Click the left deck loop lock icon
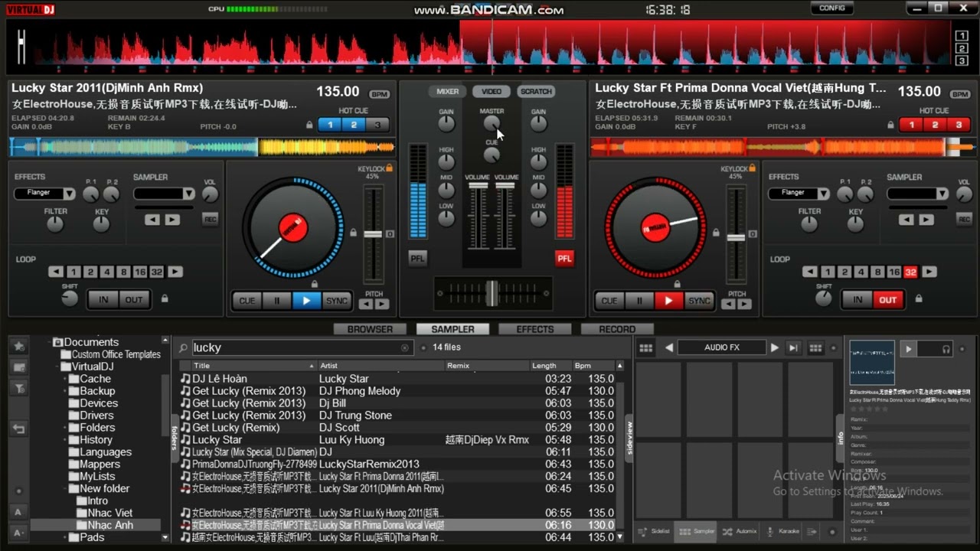Viewport: 980px width, 551px height. (x=164, y=298)
